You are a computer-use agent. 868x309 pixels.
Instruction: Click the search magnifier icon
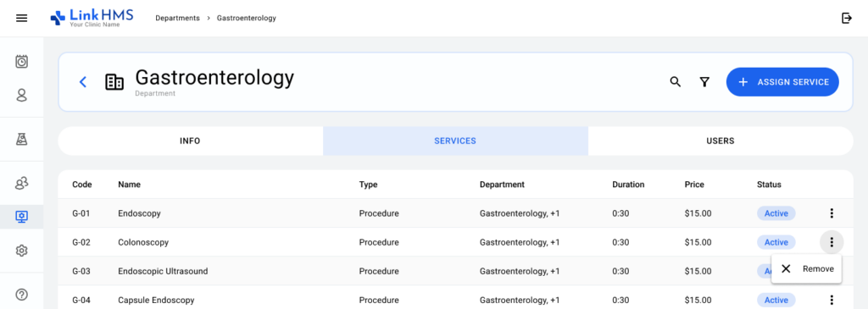click(x=676, y=82)
